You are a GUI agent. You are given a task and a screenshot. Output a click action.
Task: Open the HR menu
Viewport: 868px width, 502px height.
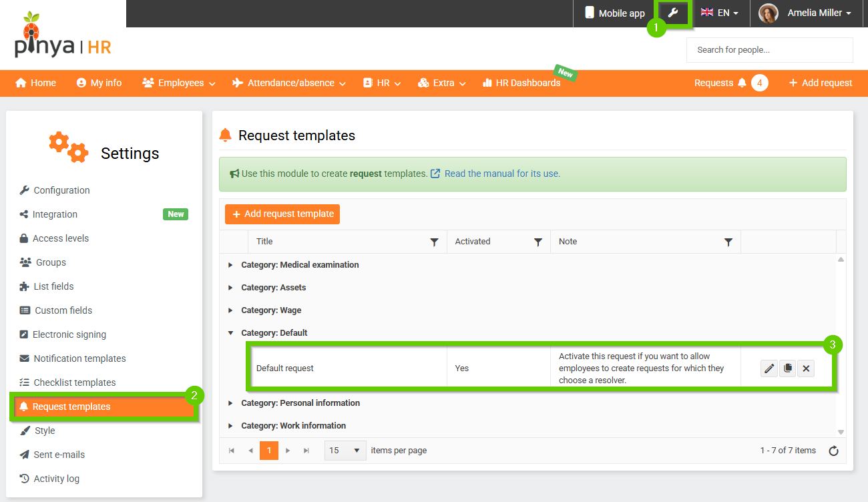tap(382, 83)
